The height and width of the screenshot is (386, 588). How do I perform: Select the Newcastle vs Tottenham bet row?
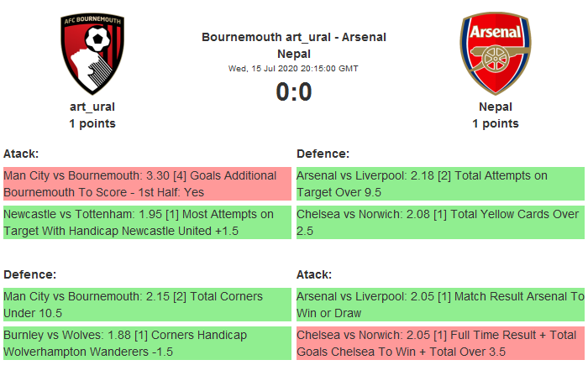coord(147,222)
